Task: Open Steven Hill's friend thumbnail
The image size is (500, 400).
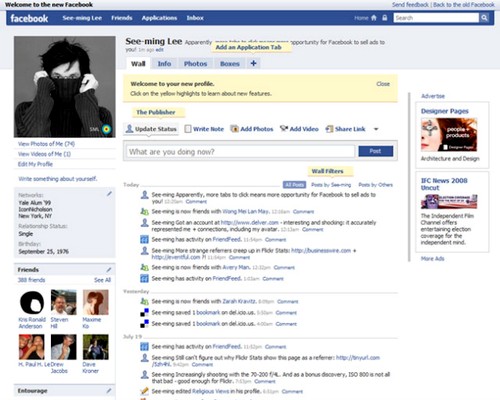Action: point(64,302)
